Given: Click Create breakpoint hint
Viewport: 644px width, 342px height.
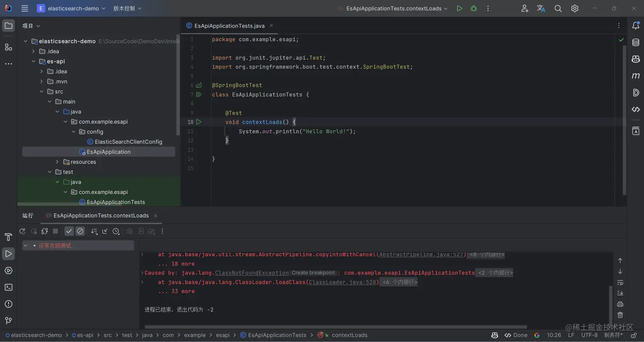Looking at the screenshot, I should [313, 273].
